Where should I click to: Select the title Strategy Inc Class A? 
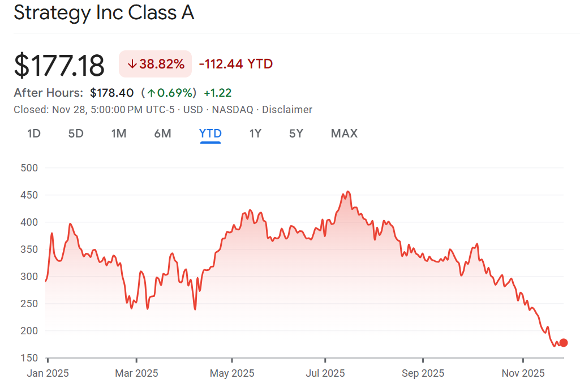click(104, 12)
